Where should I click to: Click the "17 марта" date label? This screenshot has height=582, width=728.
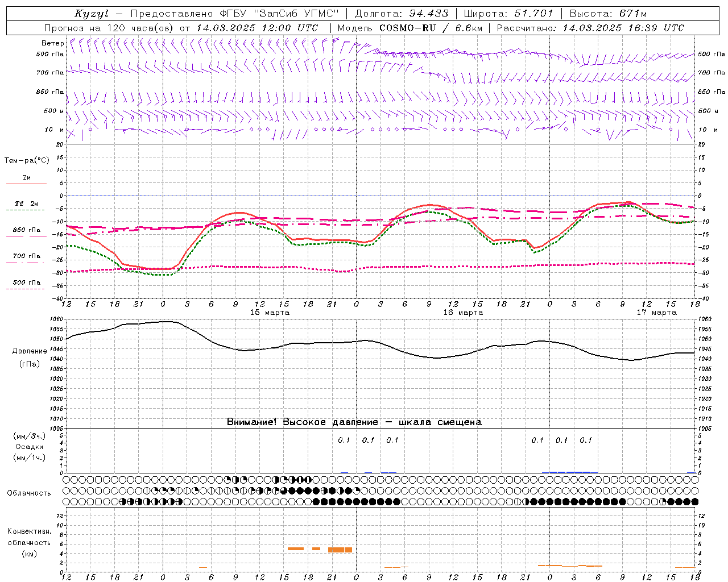tap(656, 313)
